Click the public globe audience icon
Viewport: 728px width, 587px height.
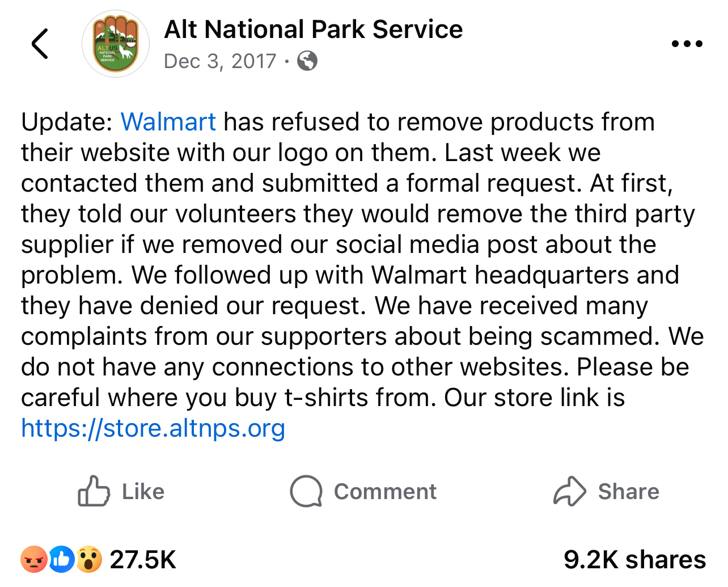[x=307, y=61]
